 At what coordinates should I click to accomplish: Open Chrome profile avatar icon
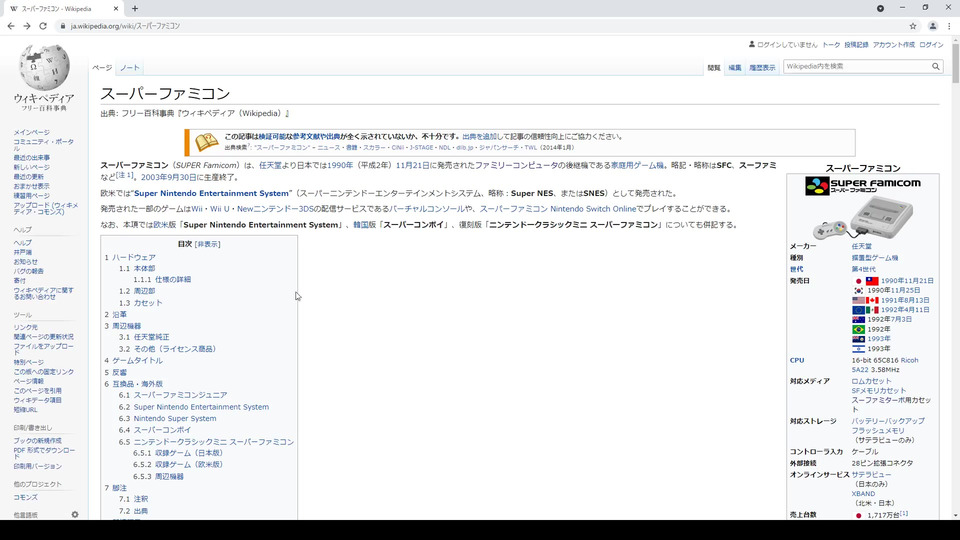(932, 26)
